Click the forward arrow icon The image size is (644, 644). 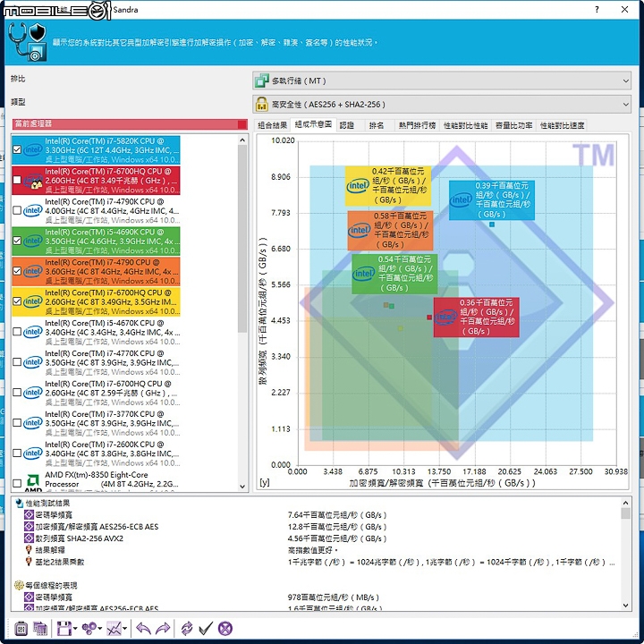tap(163, 629)
